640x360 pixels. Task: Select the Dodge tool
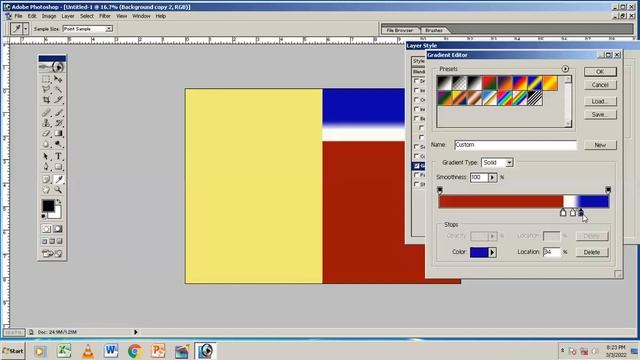pos(58,144)
